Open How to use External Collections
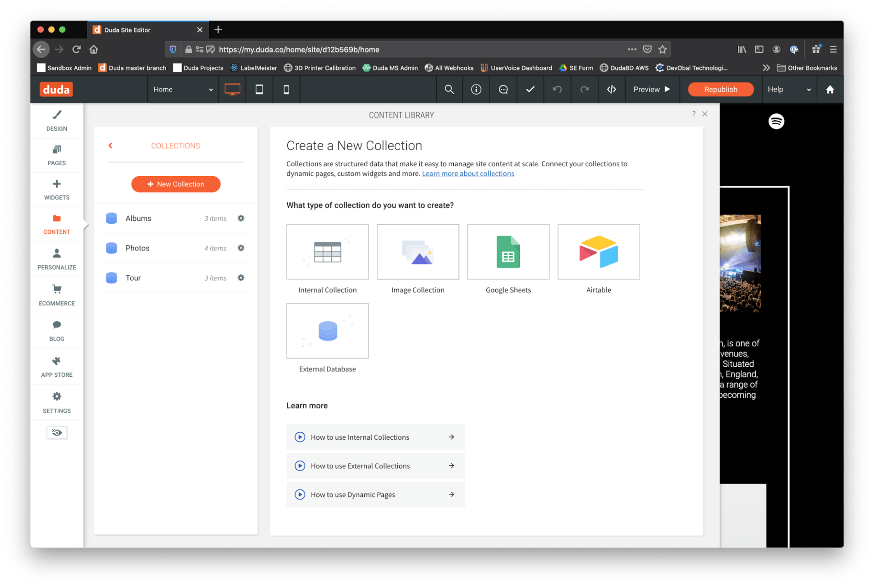This screenshot has width=874, height=588. click(x=376, y=466)
